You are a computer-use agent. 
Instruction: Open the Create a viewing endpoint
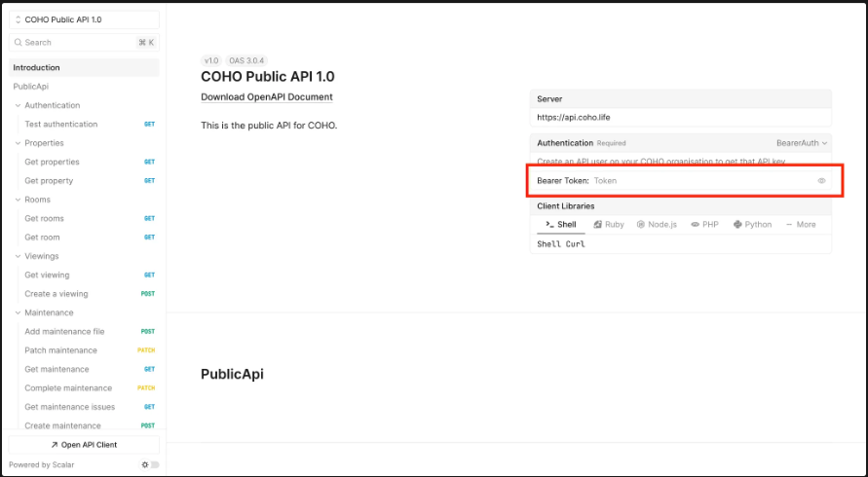coord(57,294)
